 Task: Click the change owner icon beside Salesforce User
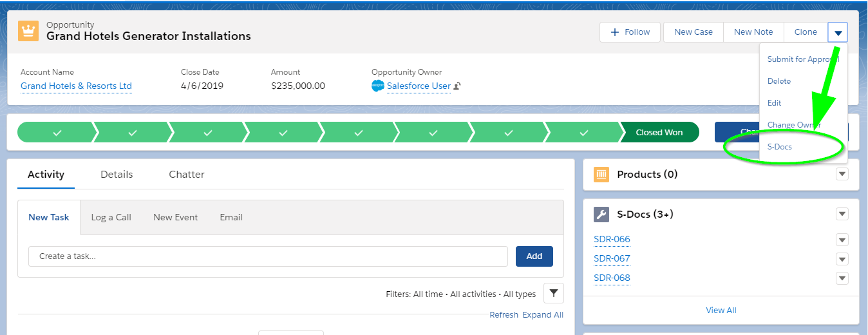(x=457, y=86)
